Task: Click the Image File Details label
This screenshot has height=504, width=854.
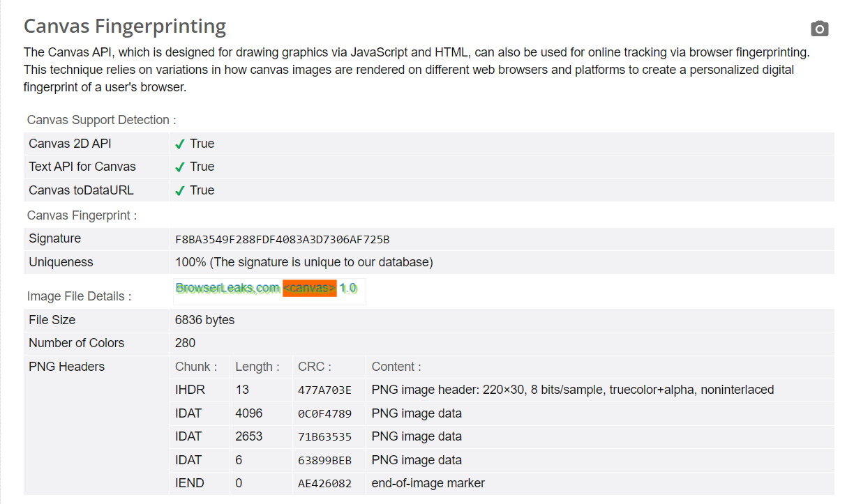Action: [x=80, y=296]
